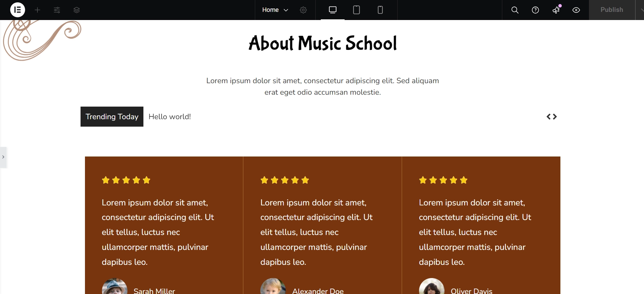Open the Elementor logo menu
The height and width of the screenshot is (294, 644).
tap(18, 10)
